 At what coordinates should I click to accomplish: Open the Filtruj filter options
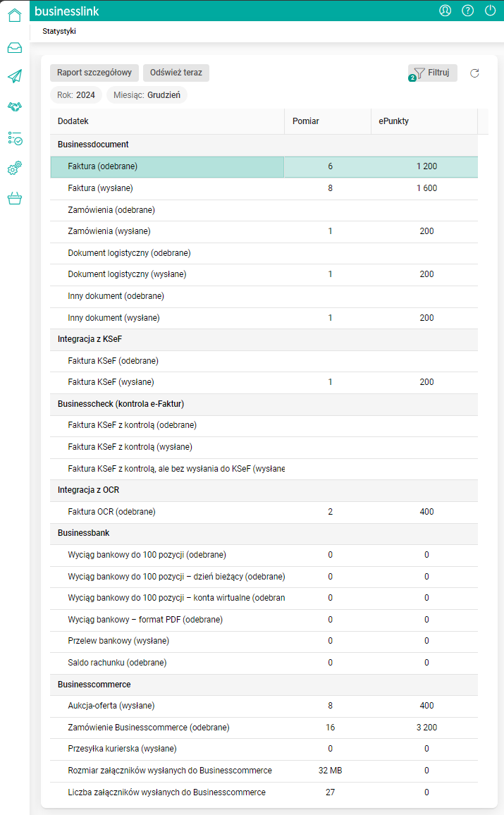point(433,73)
